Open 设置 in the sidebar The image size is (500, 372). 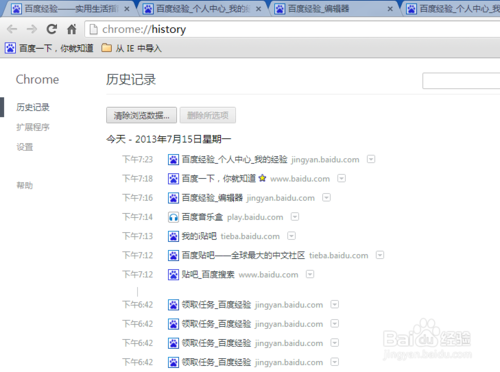(x=25, y=147)
